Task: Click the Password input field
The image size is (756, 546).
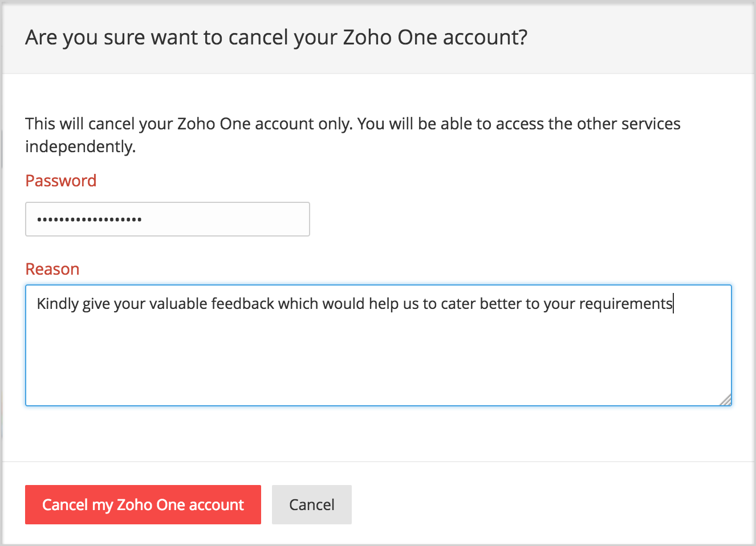Action: coord(167,219)
